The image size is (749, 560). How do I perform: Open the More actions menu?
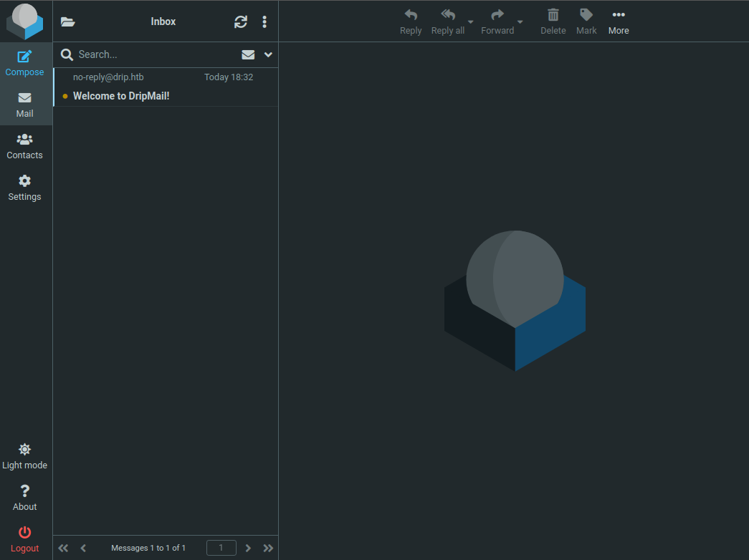(x=619, y=21)
